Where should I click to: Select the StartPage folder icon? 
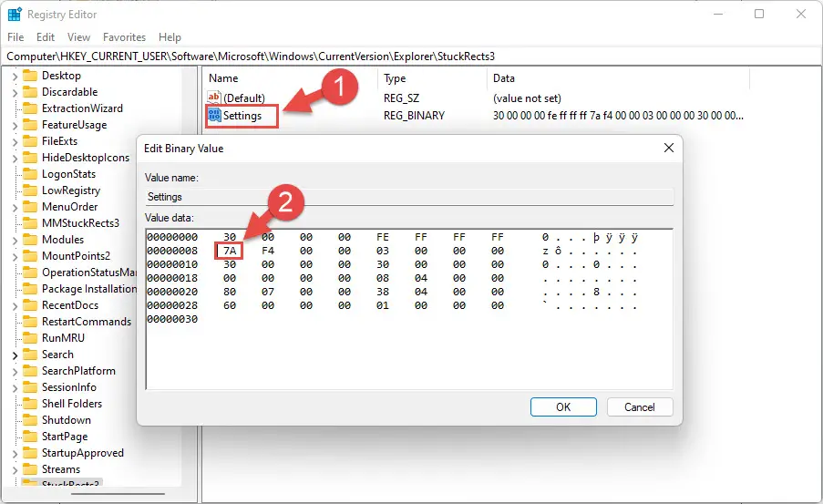[x=30, y=437]
